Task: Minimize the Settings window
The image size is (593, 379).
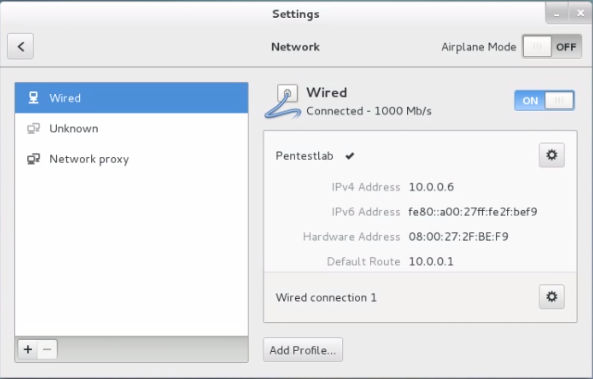Action: pos(556,13)
